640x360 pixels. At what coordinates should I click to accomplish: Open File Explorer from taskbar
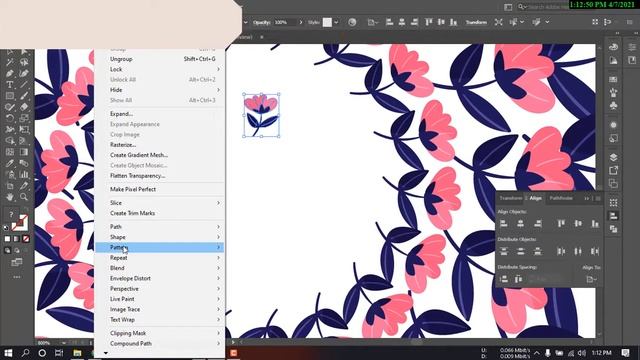click(x=77, y=353)
